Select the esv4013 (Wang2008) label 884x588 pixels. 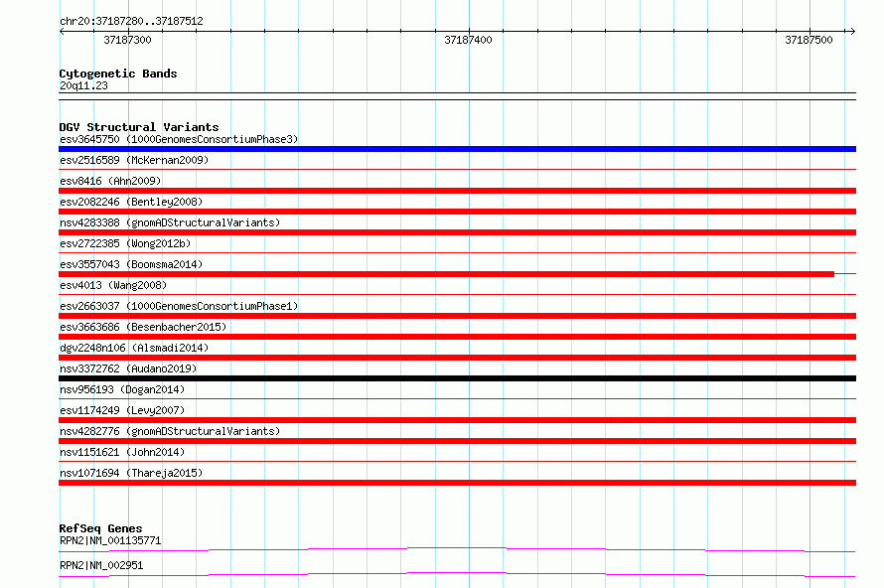coord(113,285)
